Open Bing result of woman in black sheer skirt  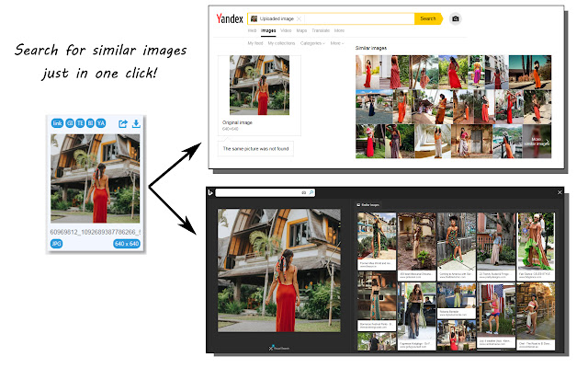click(416, 316)
